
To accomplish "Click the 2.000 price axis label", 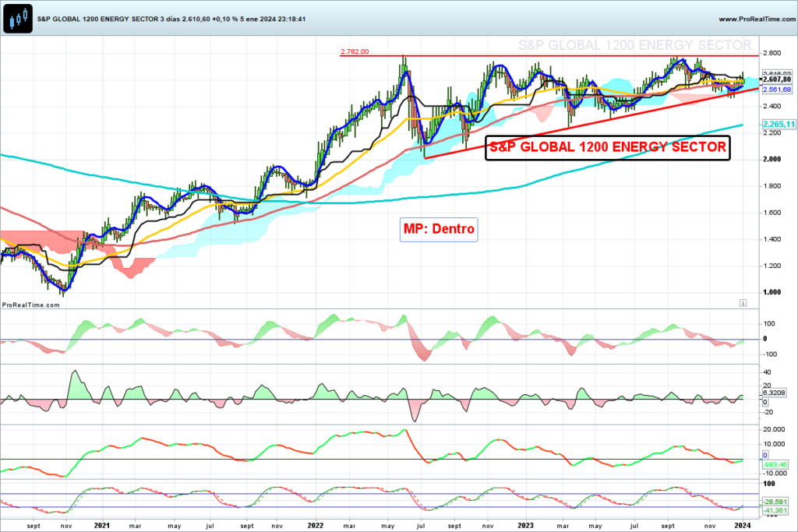I will click(x=772, y=159).
